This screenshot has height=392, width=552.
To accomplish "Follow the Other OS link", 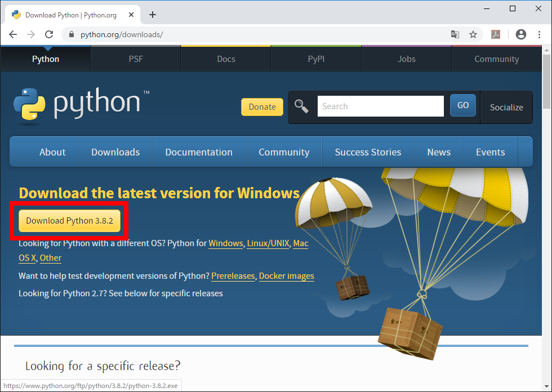I will point(51,258).
